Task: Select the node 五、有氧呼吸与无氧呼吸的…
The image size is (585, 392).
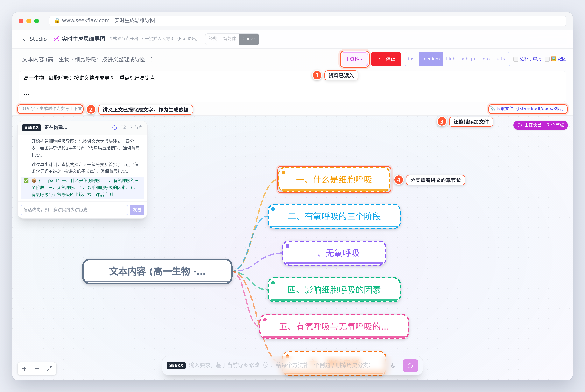Action: (334, 327)
